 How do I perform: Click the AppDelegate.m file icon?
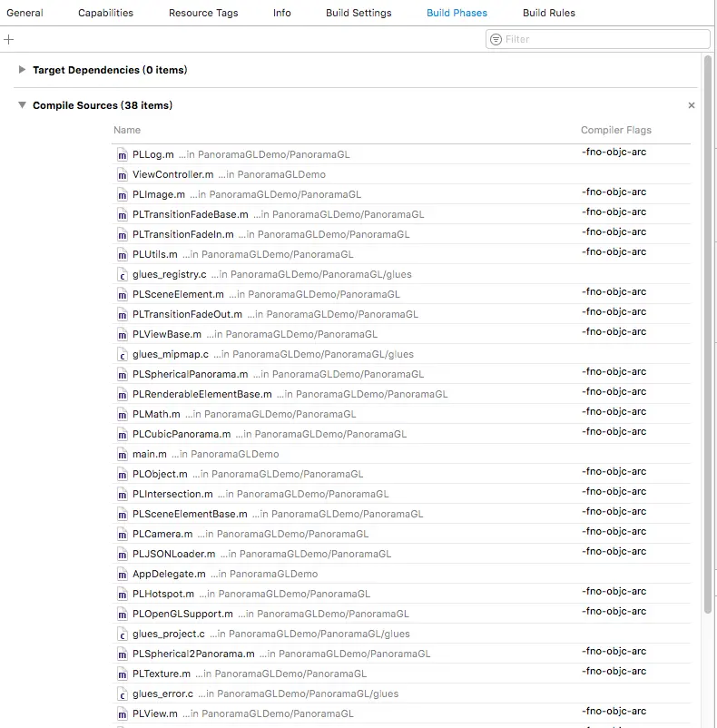[x=122, y=575]
